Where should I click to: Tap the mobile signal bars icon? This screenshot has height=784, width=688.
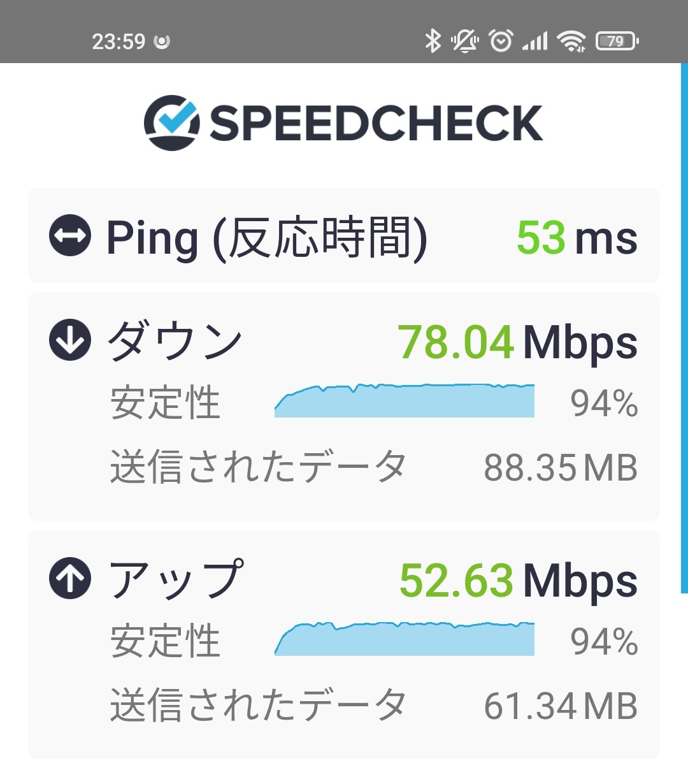point(535,42)
